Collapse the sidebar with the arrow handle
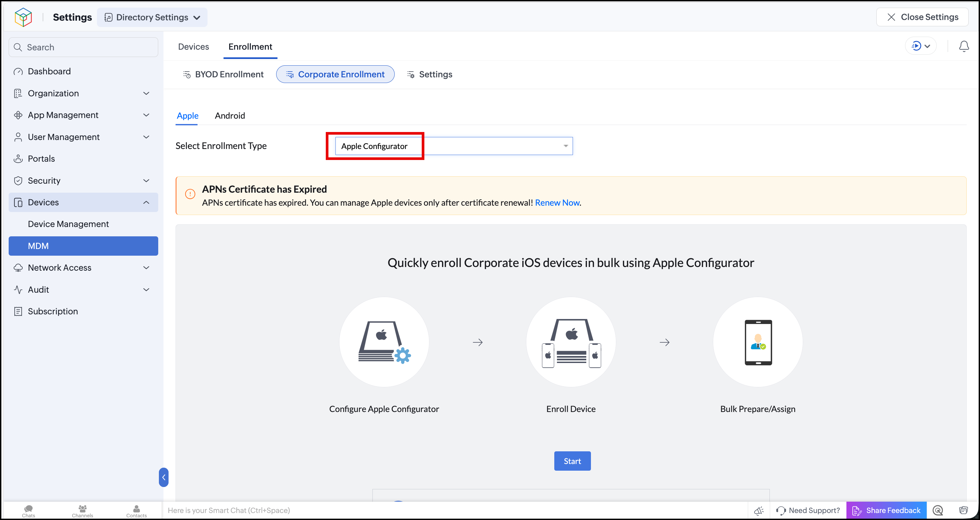 pos(164,477)
